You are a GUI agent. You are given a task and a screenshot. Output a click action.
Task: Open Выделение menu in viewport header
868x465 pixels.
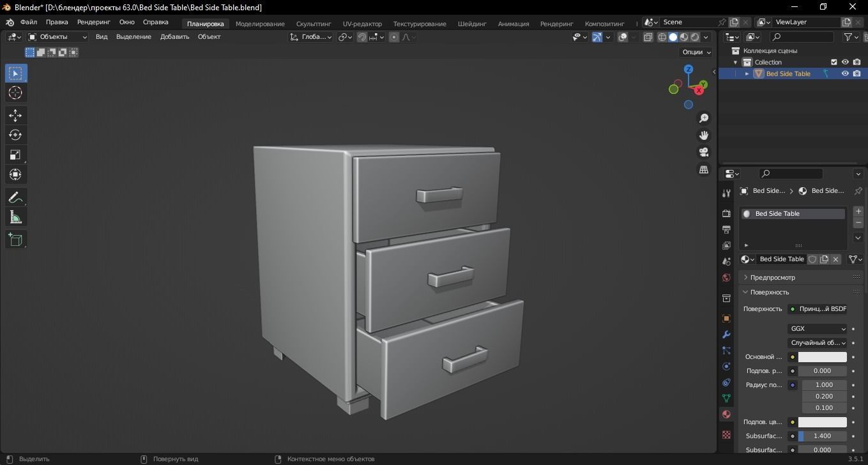pyautogui.click(x=133, y=37)
